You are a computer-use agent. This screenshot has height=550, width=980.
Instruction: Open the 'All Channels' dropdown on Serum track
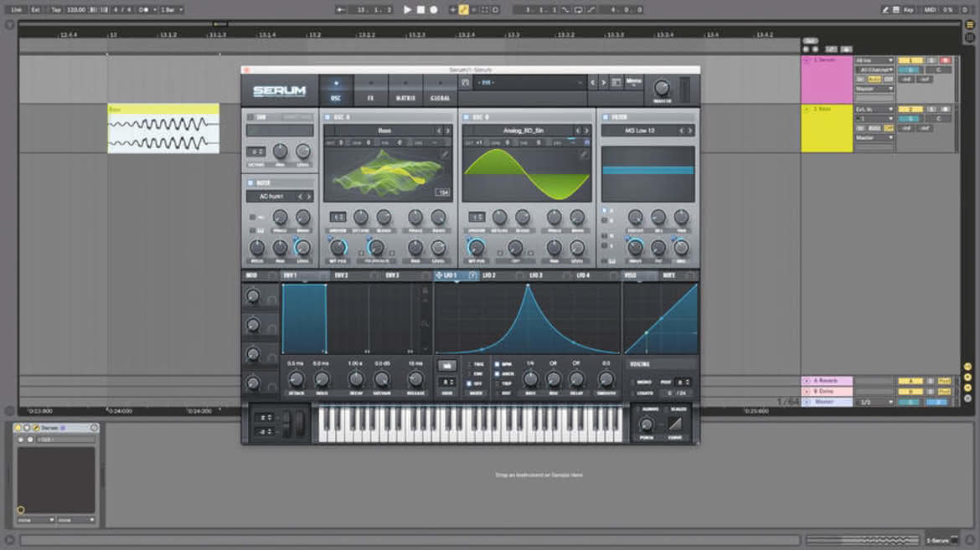coord(874,70)
